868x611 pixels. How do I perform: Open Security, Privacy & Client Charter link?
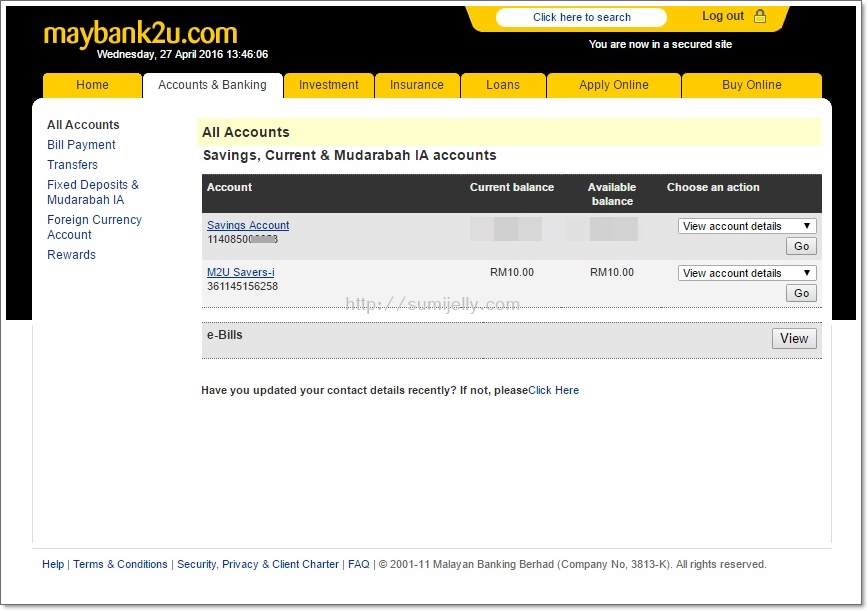click(258, 564)
